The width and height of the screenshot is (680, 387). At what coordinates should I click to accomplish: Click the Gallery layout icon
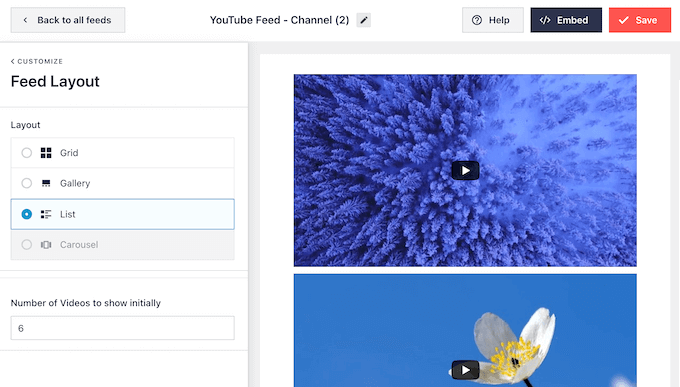46,183
